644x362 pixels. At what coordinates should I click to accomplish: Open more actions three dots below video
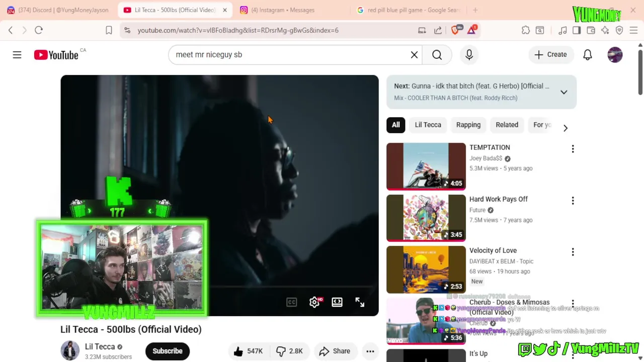(370, 351)
